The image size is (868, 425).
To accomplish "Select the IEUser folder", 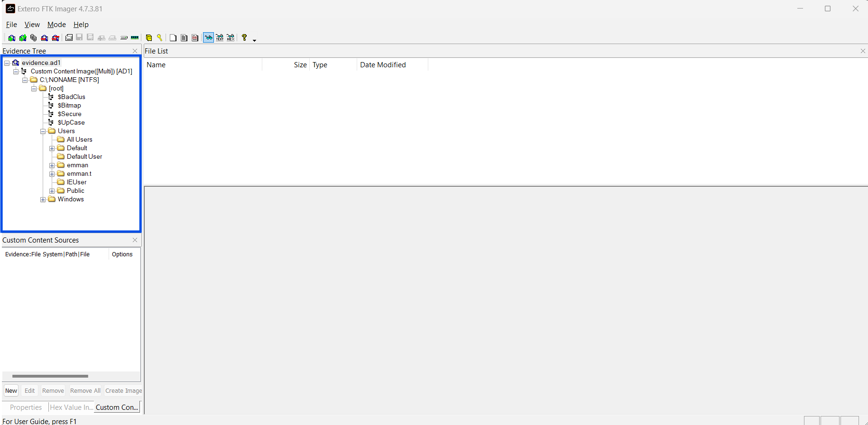I will pyautogui.click(x=77, y=182).
